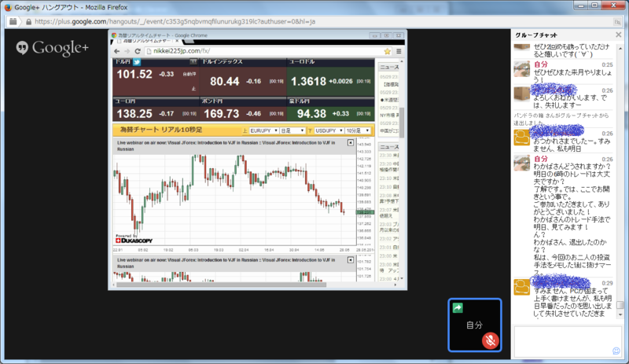Viewport: 629px width, 364px height.
Task: Click the Firefox address bar URL
Action: point(175,22)
